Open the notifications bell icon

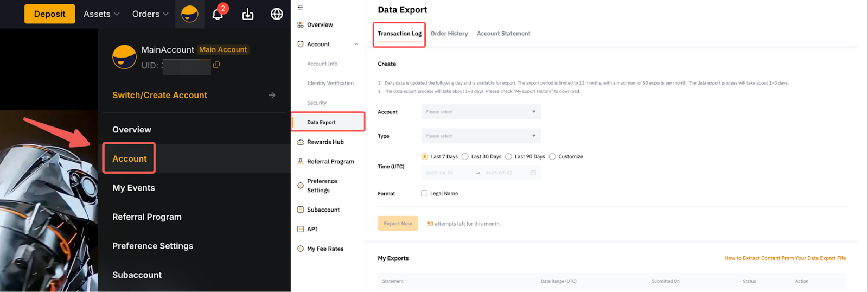pos(218,14)
